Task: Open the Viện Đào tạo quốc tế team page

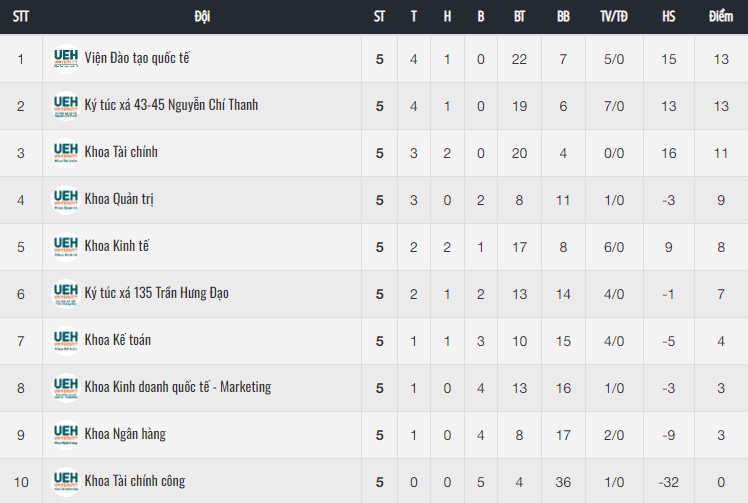Action: pyautogui.click(x=137, y=58)
